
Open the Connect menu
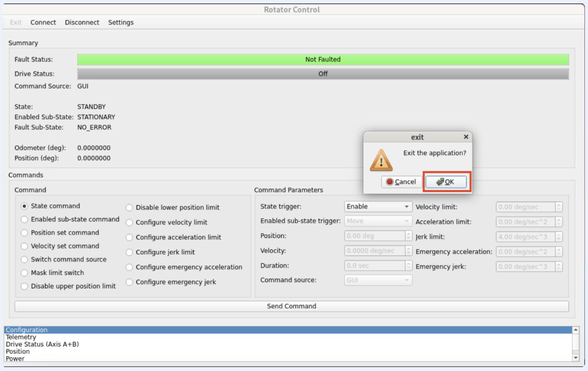coord(43,22)
